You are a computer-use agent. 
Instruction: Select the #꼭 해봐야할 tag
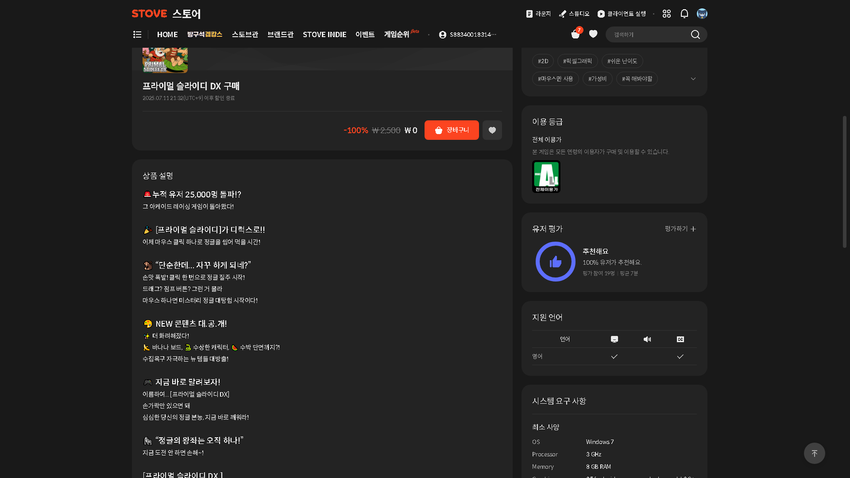637,79
